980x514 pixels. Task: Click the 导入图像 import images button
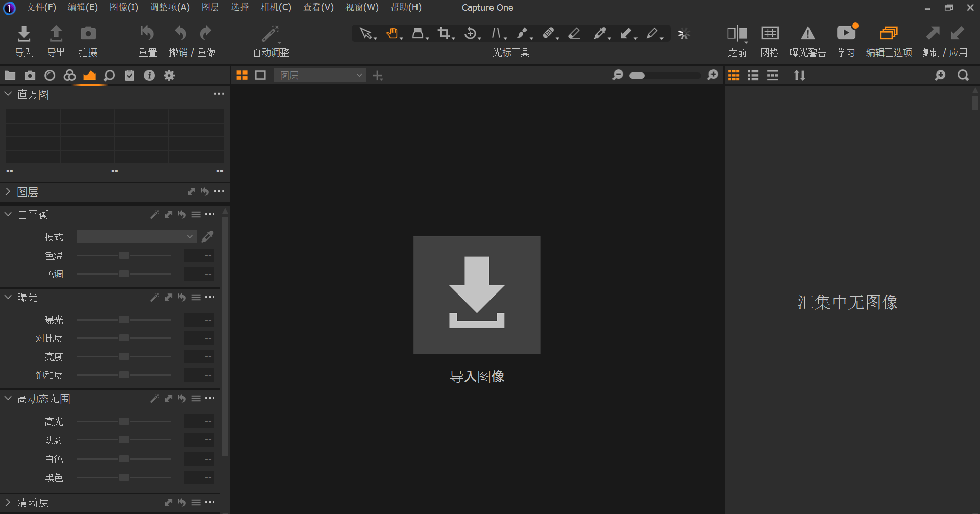476,295
